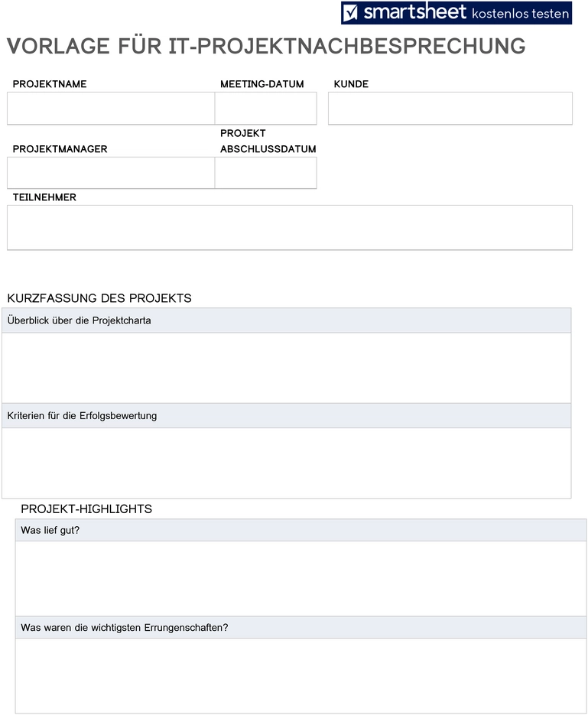
Task: Select the Projektname input field
Action: click(111, 109)
